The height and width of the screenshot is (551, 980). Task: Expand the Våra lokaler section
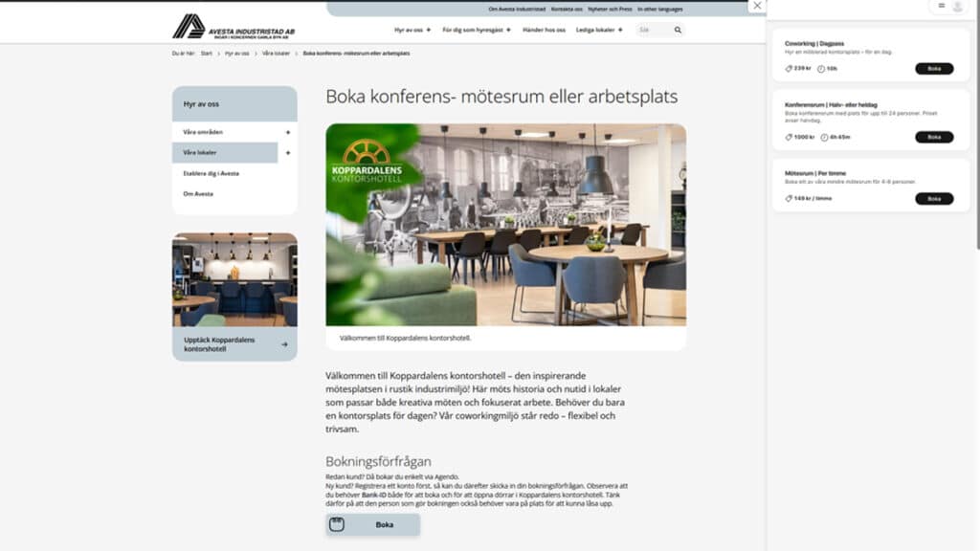(x=290, y=152)
